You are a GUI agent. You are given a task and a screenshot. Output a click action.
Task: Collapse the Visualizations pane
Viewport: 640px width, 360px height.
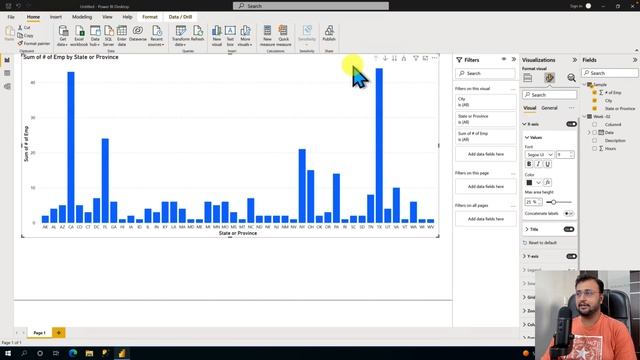click(574, 60)
